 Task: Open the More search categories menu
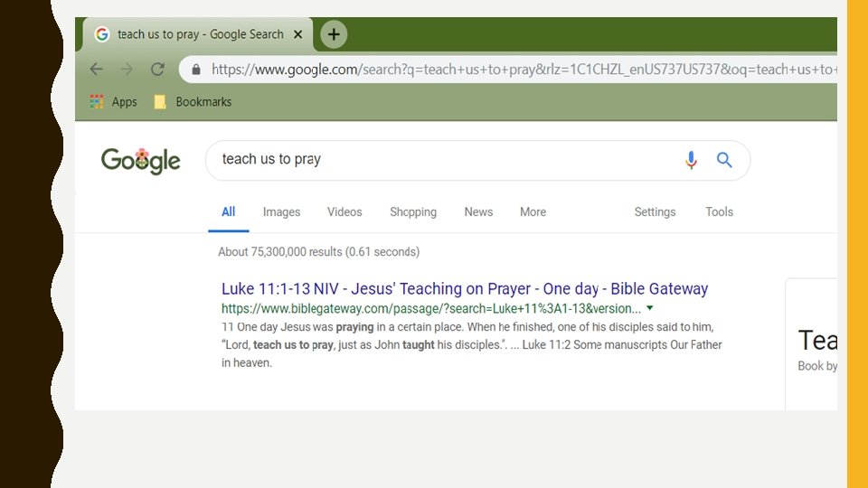(x=533, y=211)
